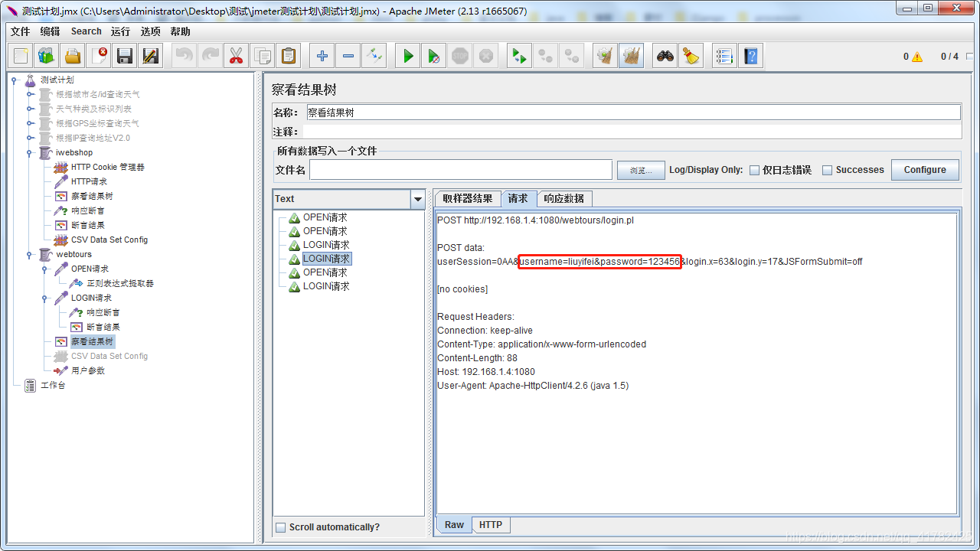Click the Reset Search brush icon

pos(691,56)
